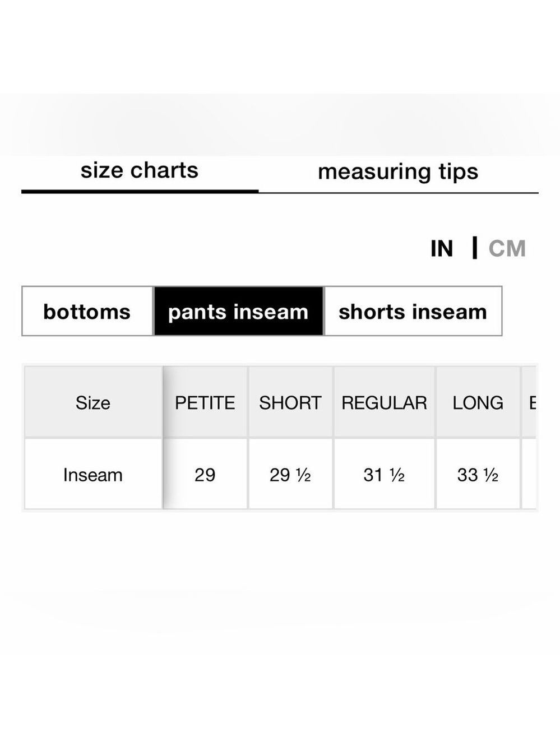Viewport: 560px width, 747px height.
Task: Show the shorts inseam chart
Action: click(413, 312)
